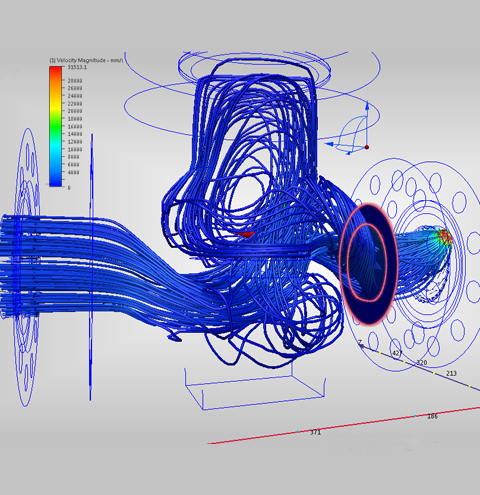Click the red high-velocity hotspot at the outlet
The height and width of the screenshot is (495, 480).
[x=446, y=236]
